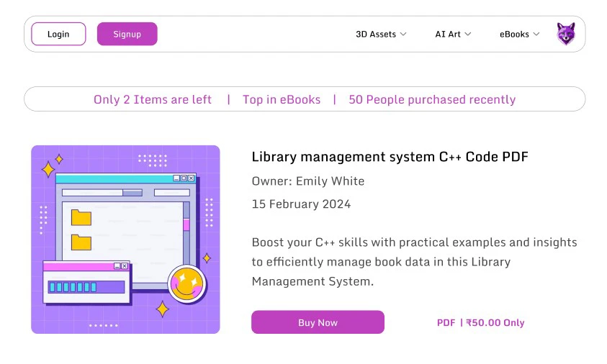Open the eBooks dropdown menu

[519, 34]
